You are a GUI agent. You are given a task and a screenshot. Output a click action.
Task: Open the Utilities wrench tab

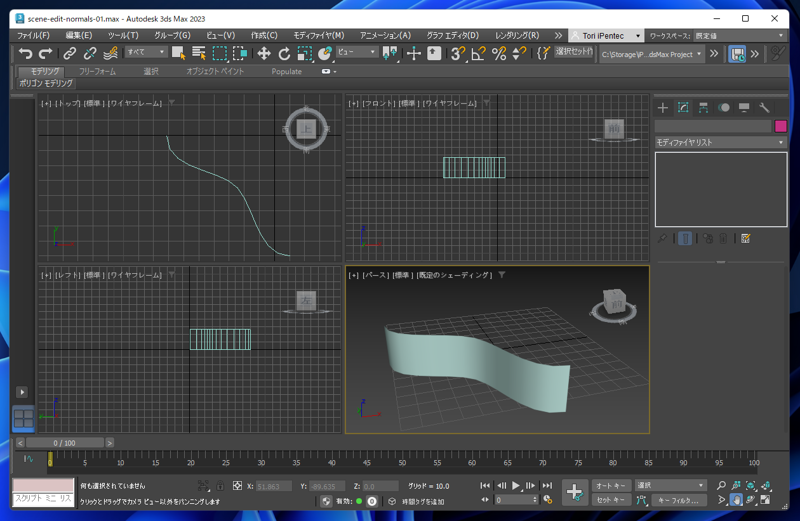point(764,108)
